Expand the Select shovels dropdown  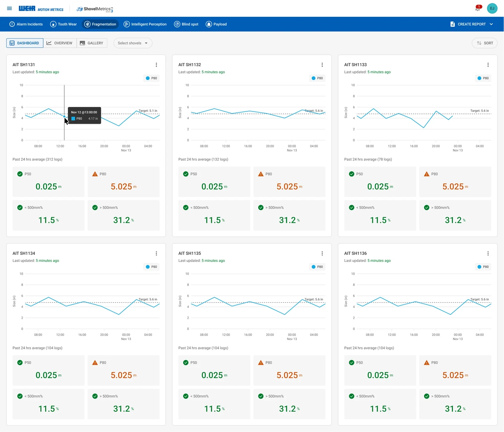[x=133, y=43]
